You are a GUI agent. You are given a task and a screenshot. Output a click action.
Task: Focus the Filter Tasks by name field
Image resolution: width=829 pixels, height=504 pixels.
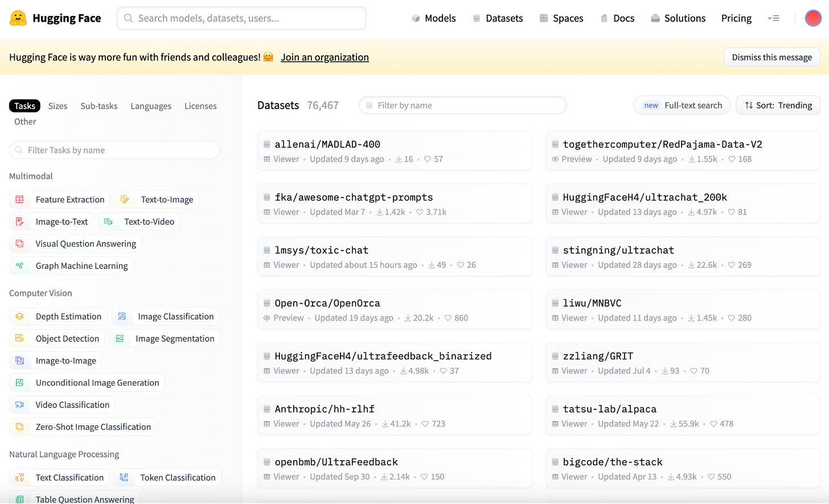pyautogui.click(x=114, y=150)
